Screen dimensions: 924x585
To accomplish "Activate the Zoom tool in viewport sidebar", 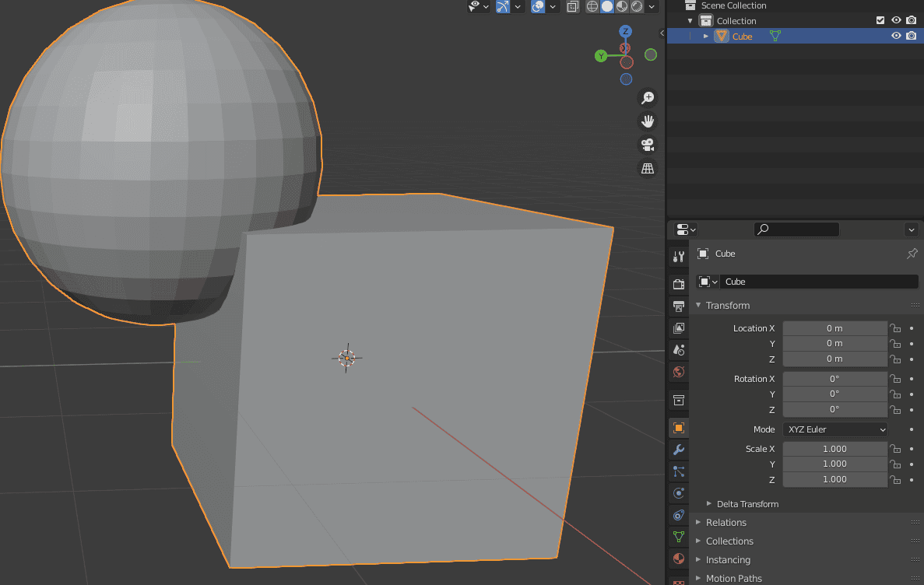I will (648, 97).
